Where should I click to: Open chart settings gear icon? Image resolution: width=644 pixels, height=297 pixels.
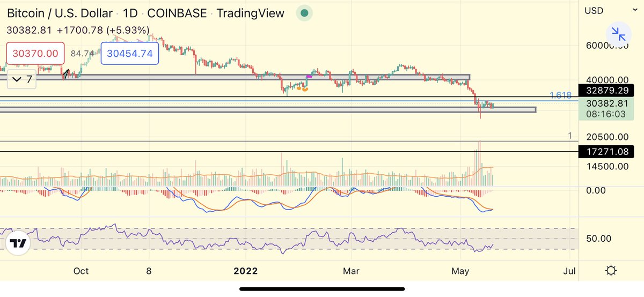(x=611, y=271)
